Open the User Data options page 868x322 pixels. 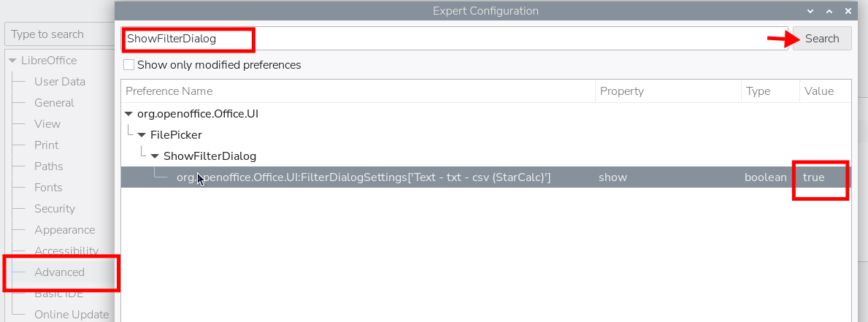(60, 81)
